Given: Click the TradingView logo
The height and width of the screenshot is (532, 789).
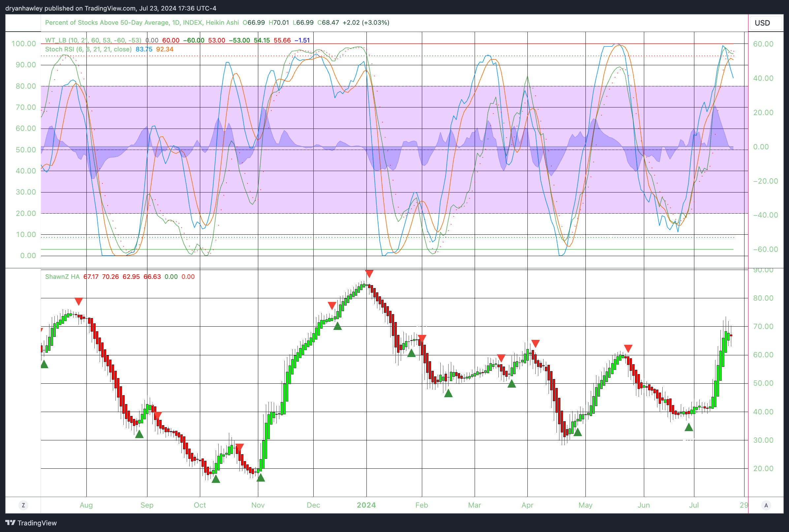Looking at the screenshot, I should pos(31,523).
